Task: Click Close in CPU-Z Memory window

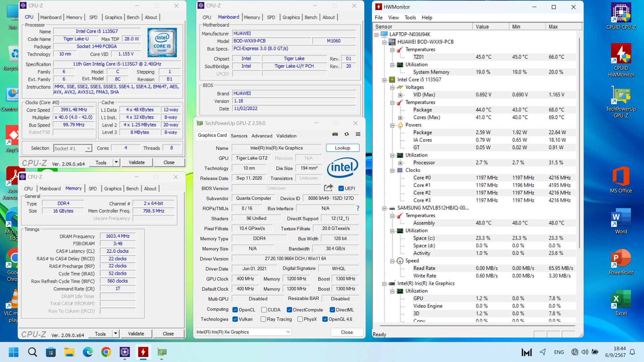Action: pyautogui.click(x=168, y=334)
